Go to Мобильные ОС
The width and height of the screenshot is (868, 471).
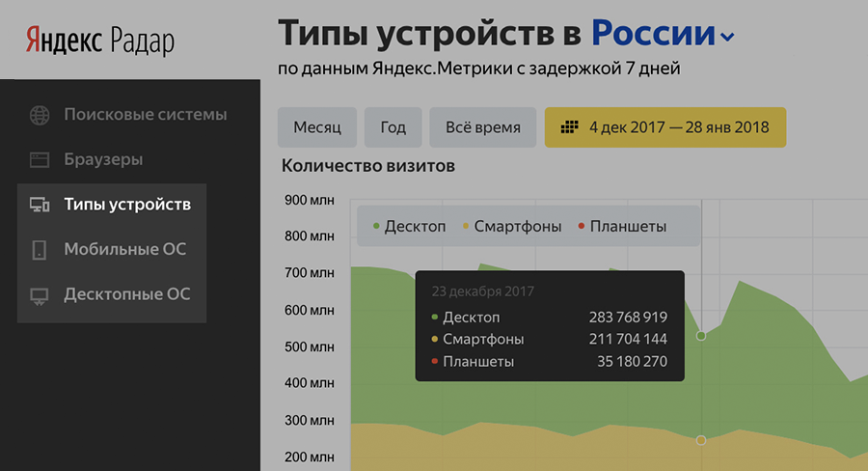(125, 249)
